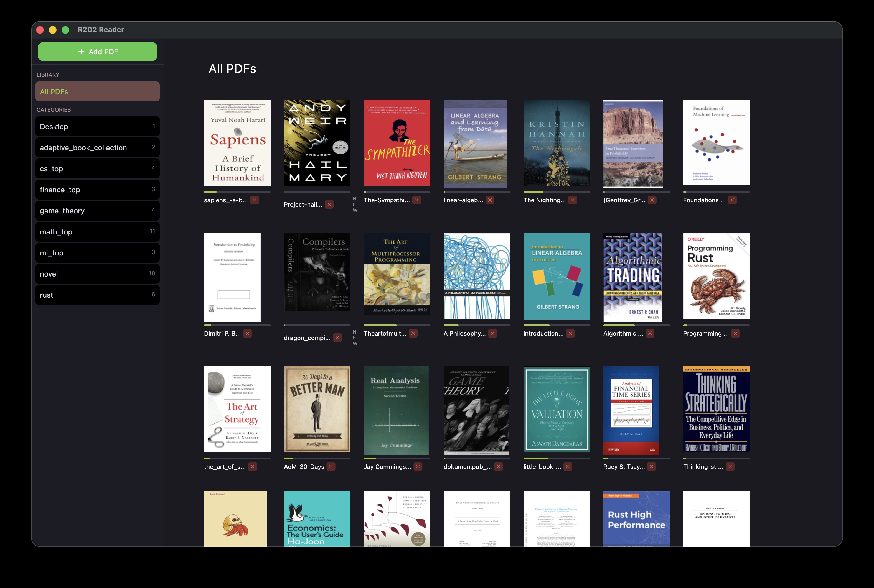Open the finance_top category
874x588 pixels.
point(98,189)
